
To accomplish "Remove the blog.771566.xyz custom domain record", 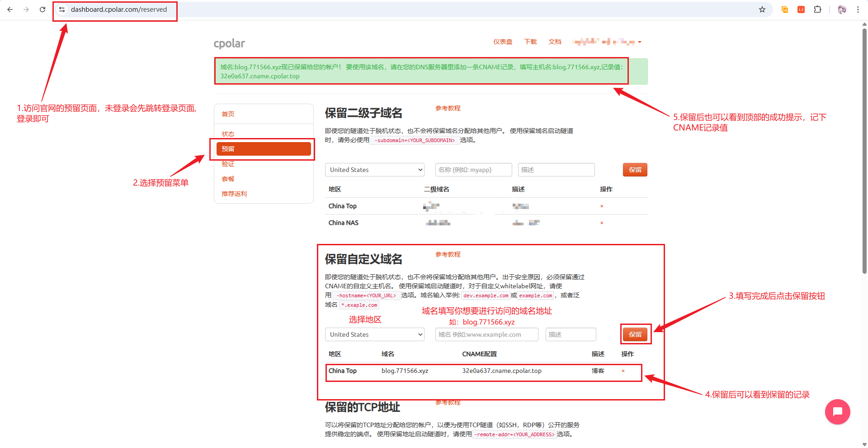I will point(623,371).
